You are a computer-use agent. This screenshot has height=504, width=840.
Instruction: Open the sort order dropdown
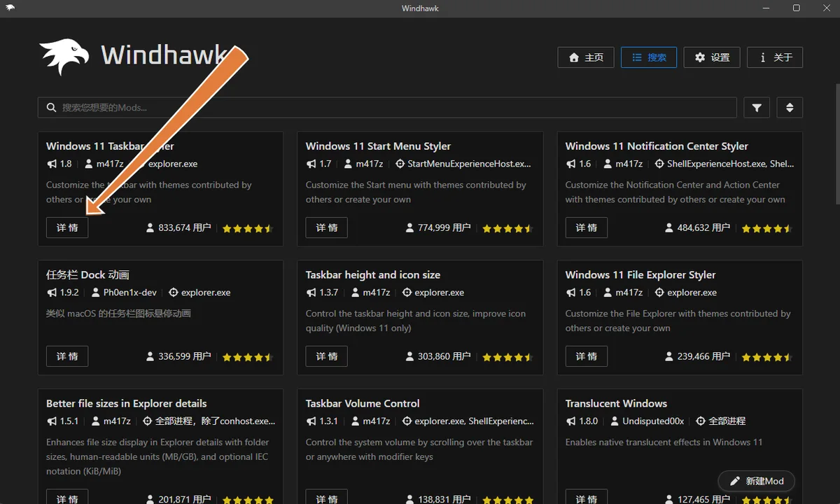[790, 108]
